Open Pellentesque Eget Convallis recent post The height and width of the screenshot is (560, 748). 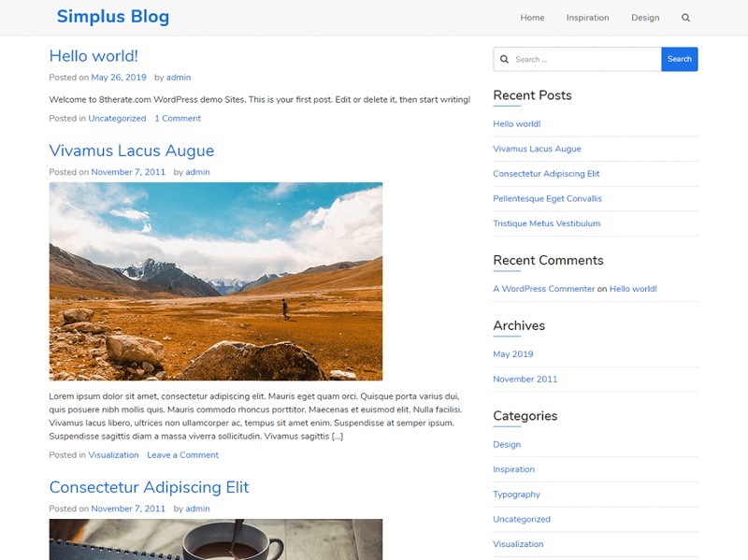547,198
